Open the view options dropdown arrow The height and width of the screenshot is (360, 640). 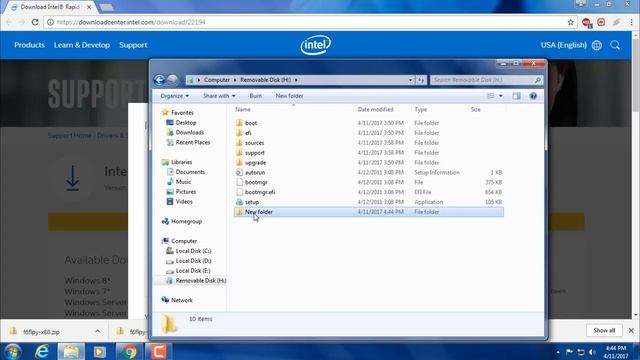coord(501,96)
